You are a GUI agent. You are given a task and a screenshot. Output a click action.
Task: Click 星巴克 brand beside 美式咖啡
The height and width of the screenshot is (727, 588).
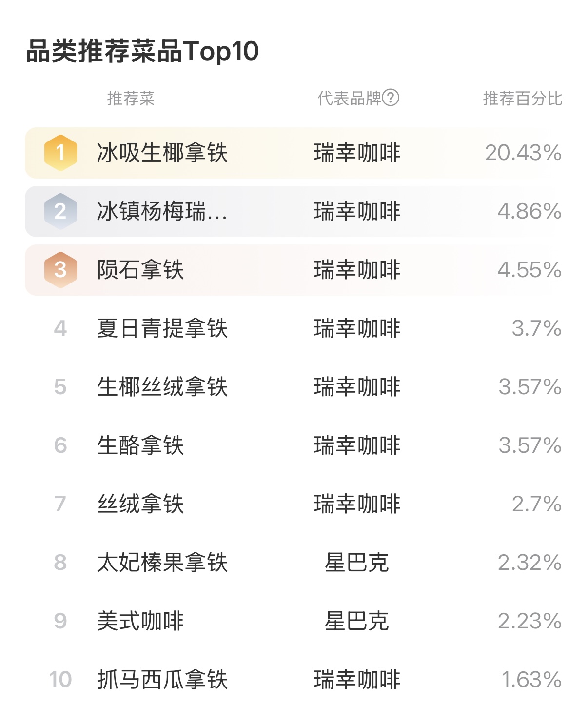click(x=357, y=621)
